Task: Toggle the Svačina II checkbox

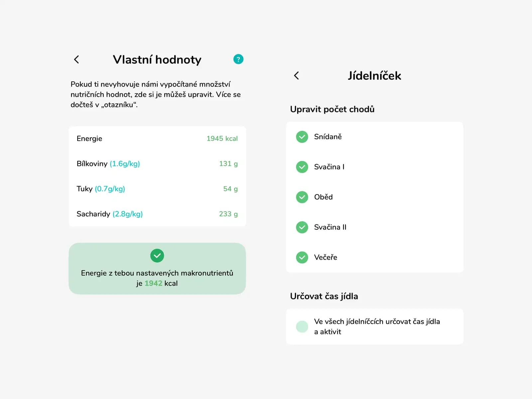Action: click(x=302, y=227)
